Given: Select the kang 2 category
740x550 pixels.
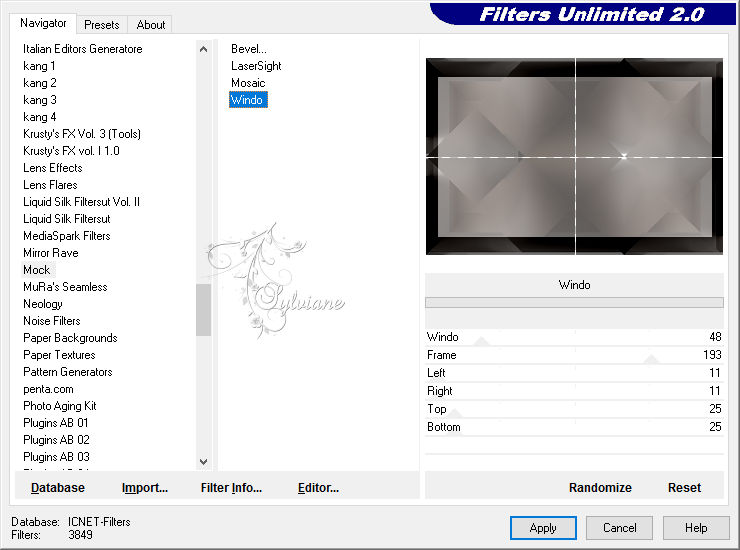Looking at the screenshot, I should click(x=40, y=83).
